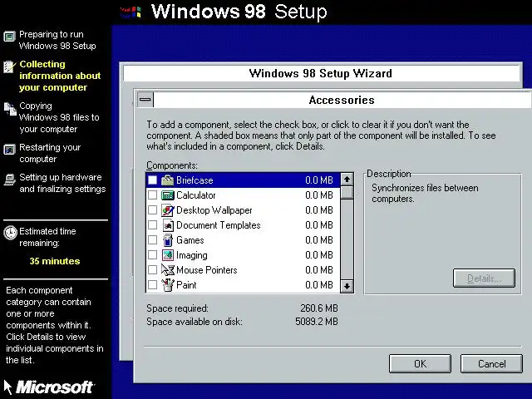The height and width of the screenshot is (399, 532).
Task: Click the Setting up hardware step icon
Action: point(9,180)
